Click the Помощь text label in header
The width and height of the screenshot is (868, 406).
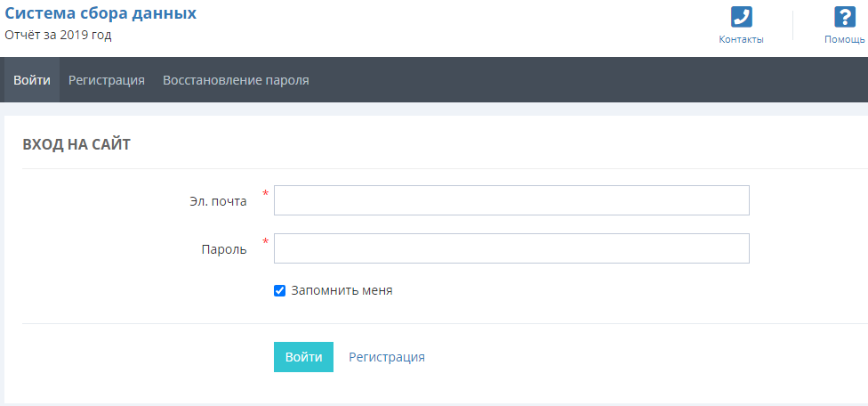click(x=844, y=40)
